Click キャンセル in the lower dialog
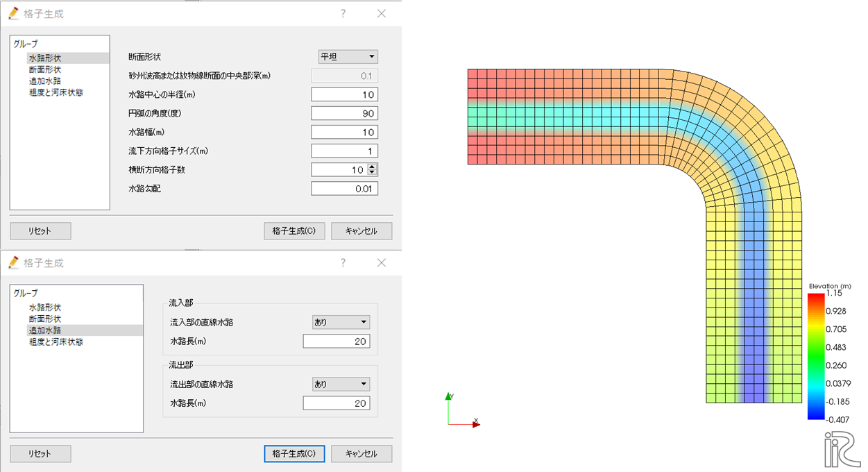The width and height of the screenshot is (868, 472). (x=361, y=453)
